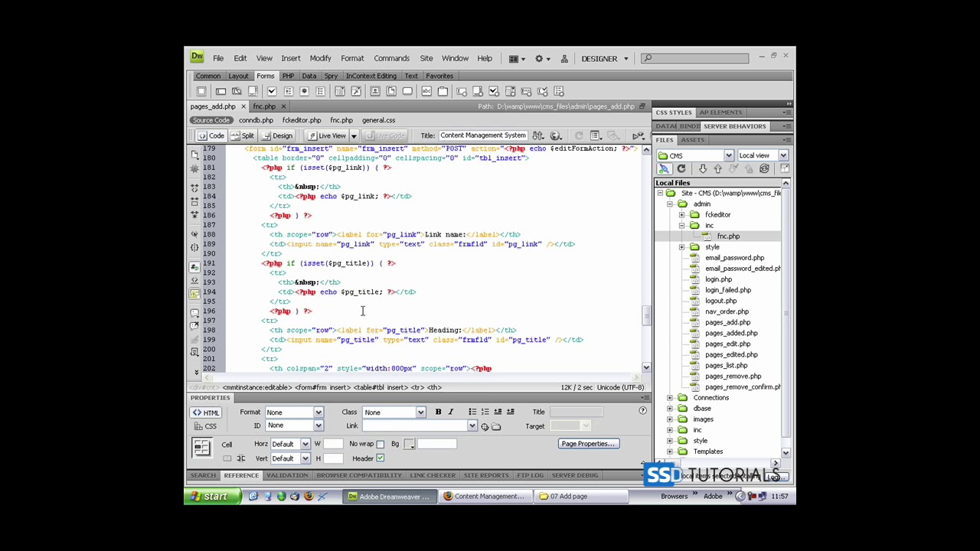Viewport: 980px width, 551px height.
Task: Open File Management menu icon
Action: [538, 135]
